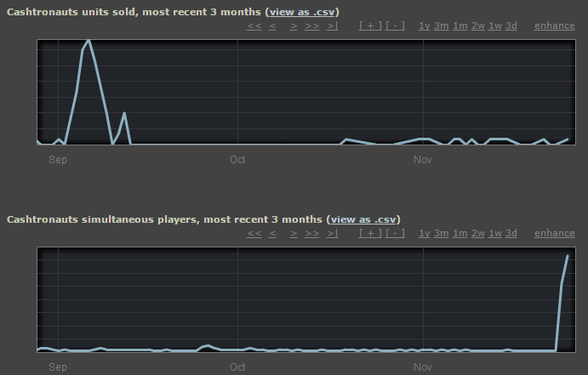
Task: Set units sold range to 3d
Action: 511,26
